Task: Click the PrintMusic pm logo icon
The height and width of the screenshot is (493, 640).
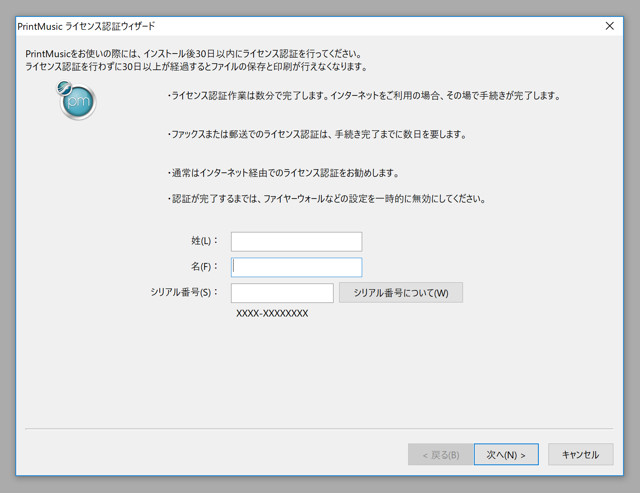Action: point(76,100)
